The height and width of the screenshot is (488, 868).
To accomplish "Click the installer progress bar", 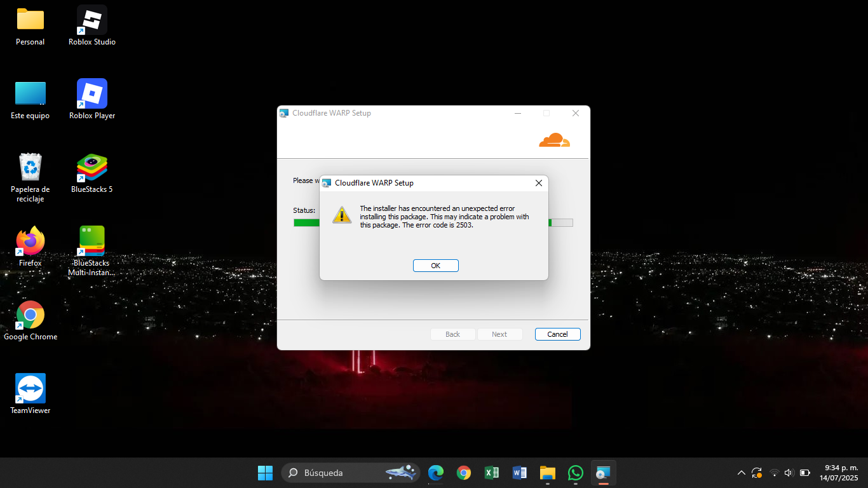I will (433, 222).
